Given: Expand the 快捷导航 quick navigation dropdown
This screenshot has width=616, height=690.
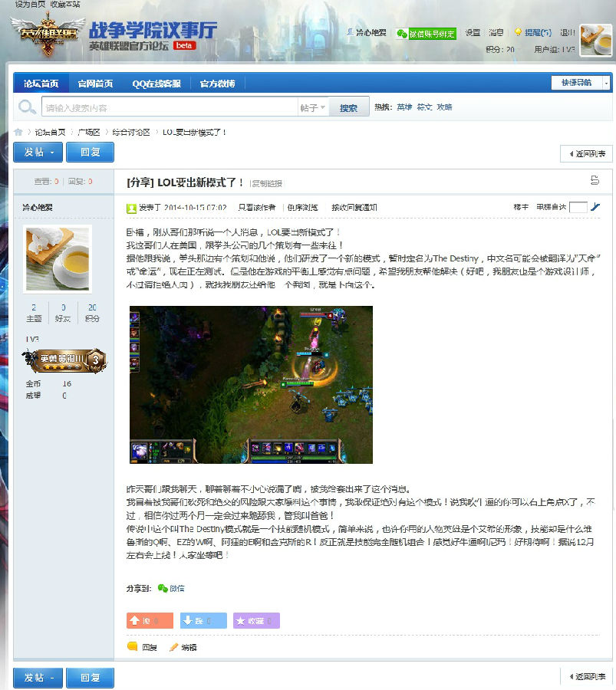Looking at the screenshot, I should (581, 82).
